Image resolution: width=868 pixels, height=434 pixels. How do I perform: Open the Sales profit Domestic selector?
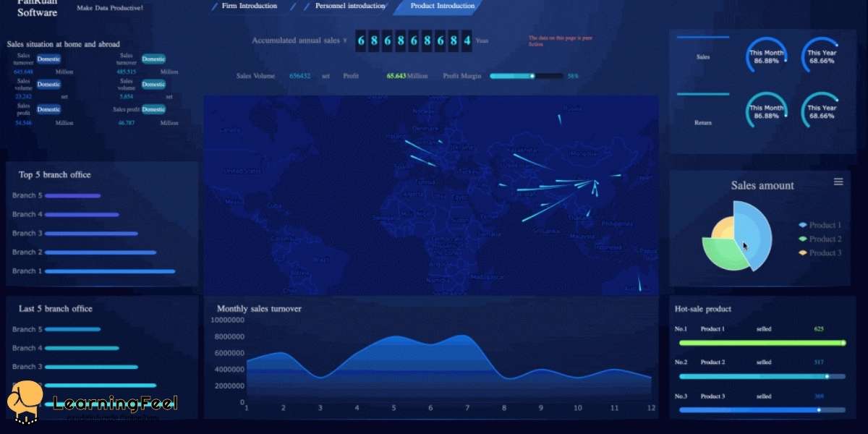click(153, 109)
